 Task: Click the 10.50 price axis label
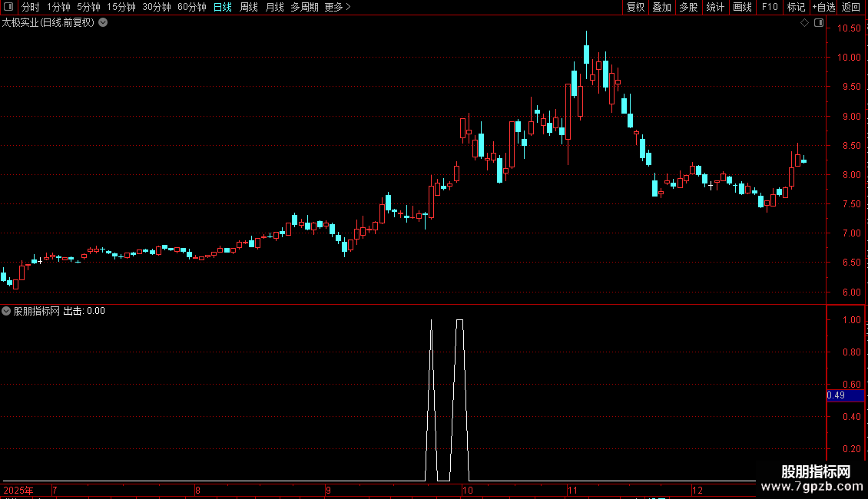click(x=849, y=28)
